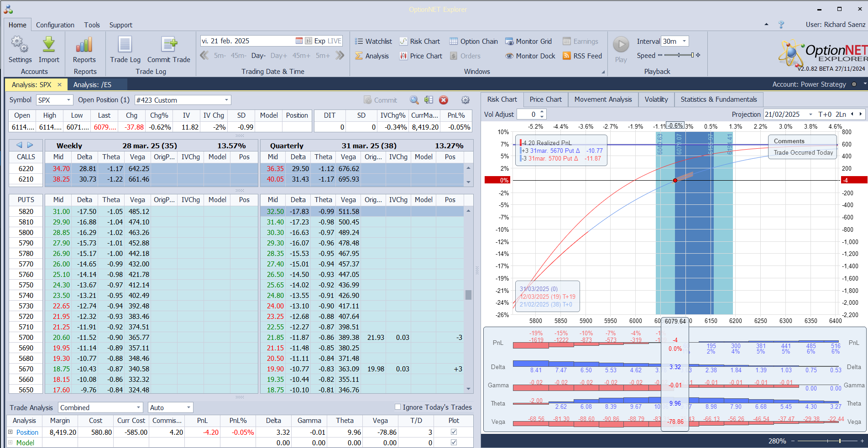This screenshot has width=868, height=448.
Task: Expand the Position row in Trade Analysis
Action: (x=10, y=432)
